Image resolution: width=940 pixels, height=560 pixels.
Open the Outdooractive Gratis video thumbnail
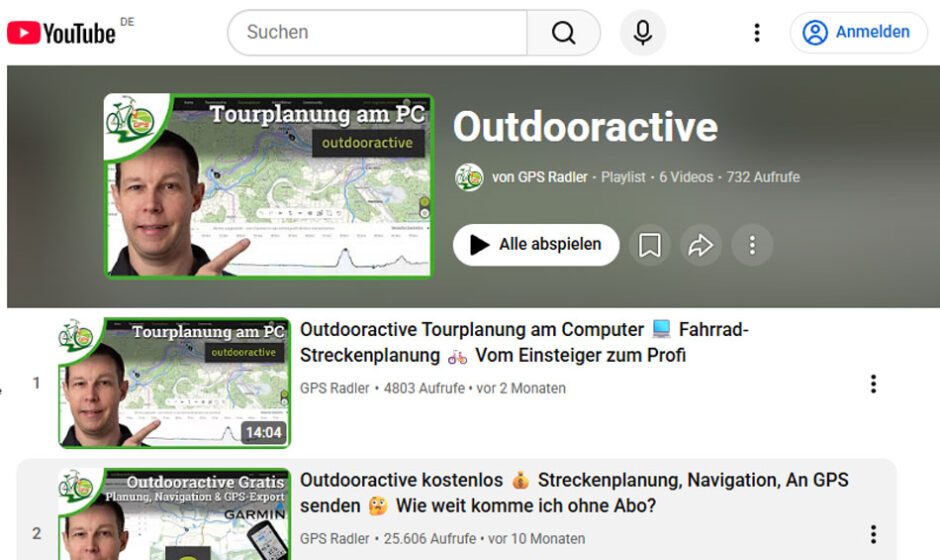174,514
